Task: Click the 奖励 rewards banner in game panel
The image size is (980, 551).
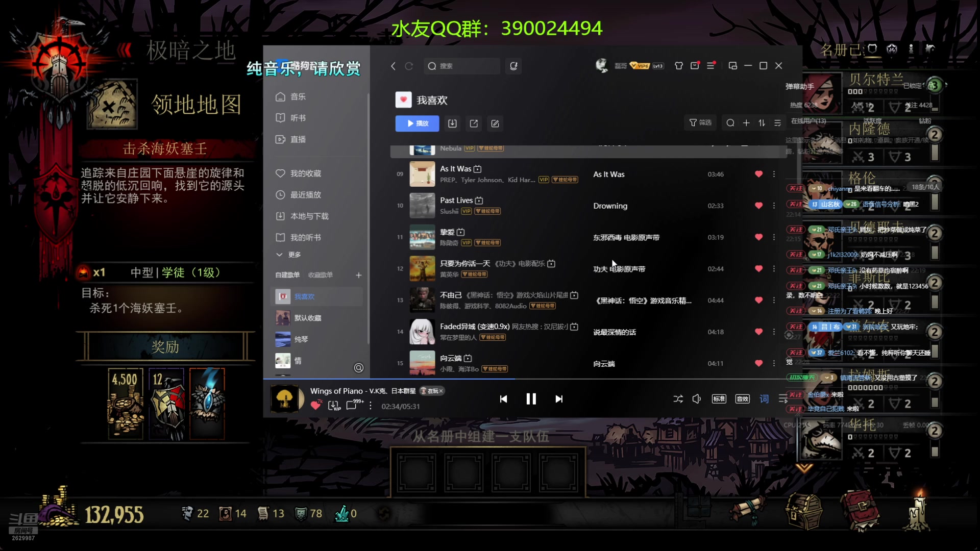Action: tap(165, 347)
